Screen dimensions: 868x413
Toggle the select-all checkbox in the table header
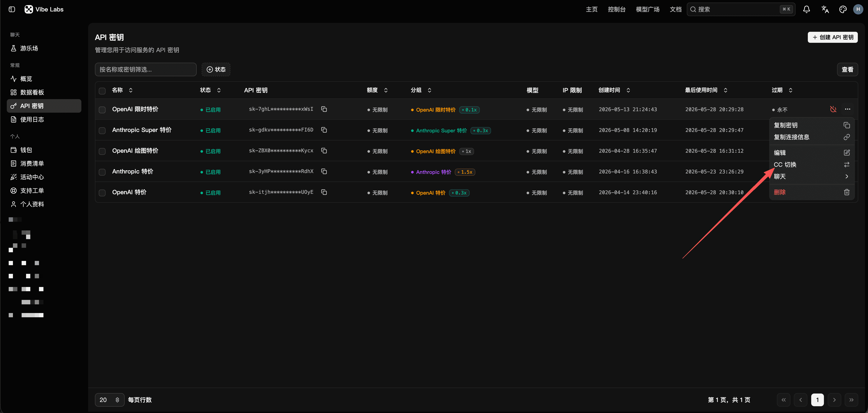(102, 91)
